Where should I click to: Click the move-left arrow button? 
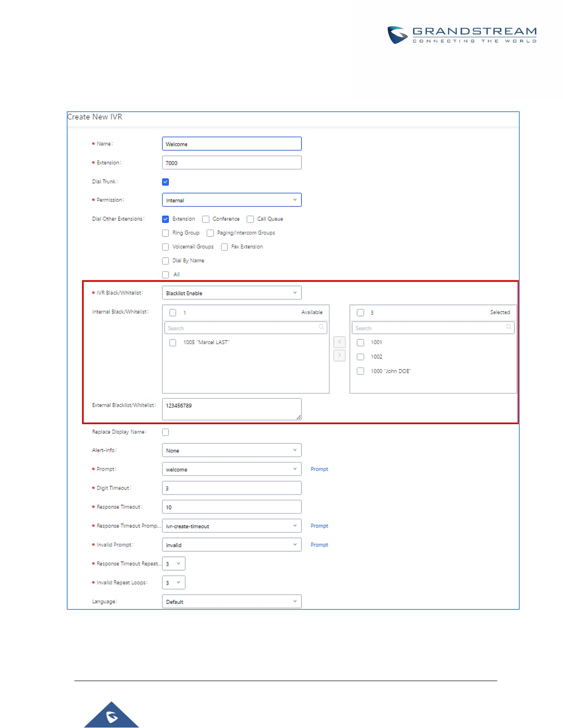339,342
